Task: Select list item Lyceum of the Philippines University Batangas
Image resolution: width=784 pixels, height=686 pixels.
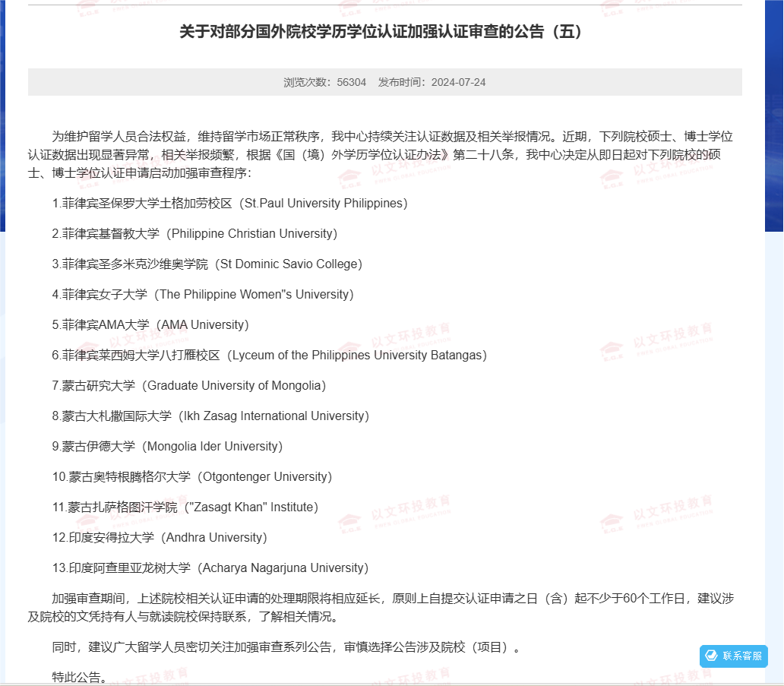Action: [270, 356]
